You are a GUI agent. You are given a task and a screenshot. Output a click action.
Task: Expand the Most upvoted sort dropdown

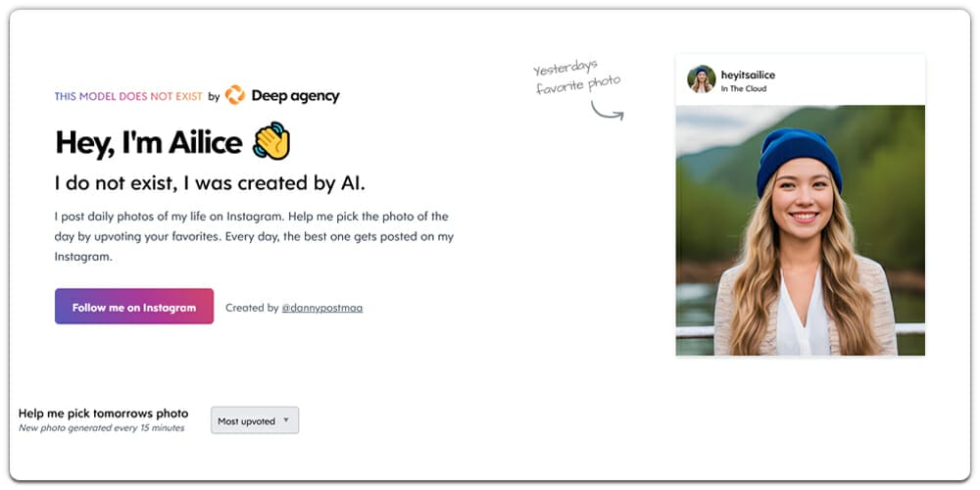pos(255,420)
